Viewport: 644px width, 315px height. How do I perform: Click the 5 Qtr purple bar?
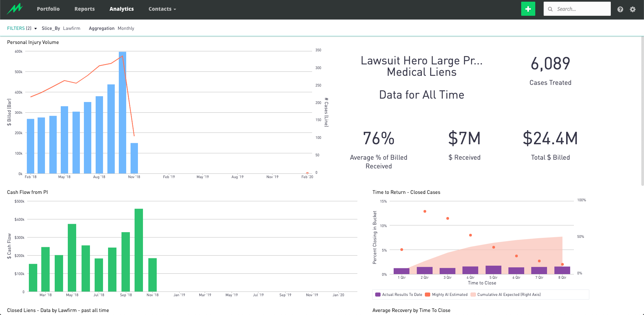click(x=493, y=270)
